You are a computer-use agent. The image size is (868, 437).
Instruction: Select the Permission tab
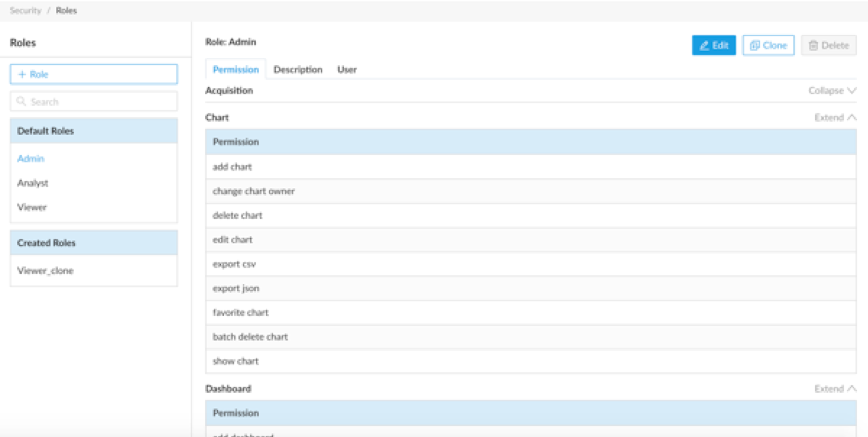click(236, 70)
